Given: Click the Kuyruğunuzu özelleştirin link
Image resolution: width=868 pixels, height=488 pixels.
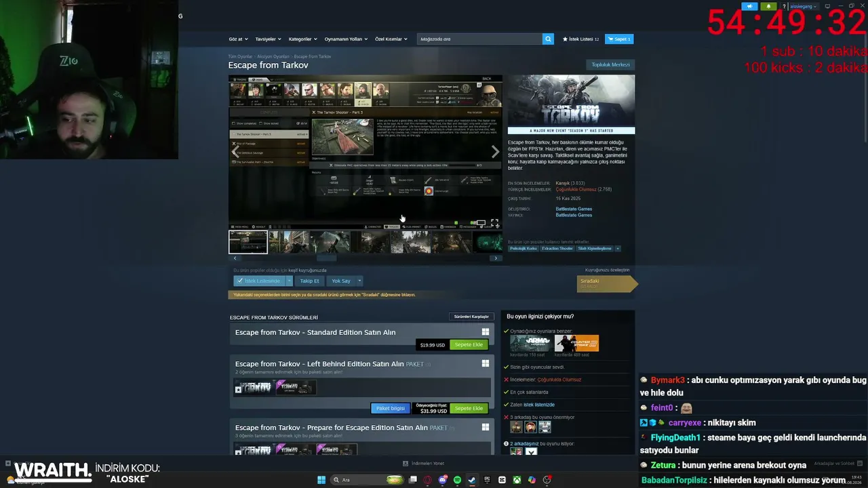Looking at the screenshot, I should (607, 270).
